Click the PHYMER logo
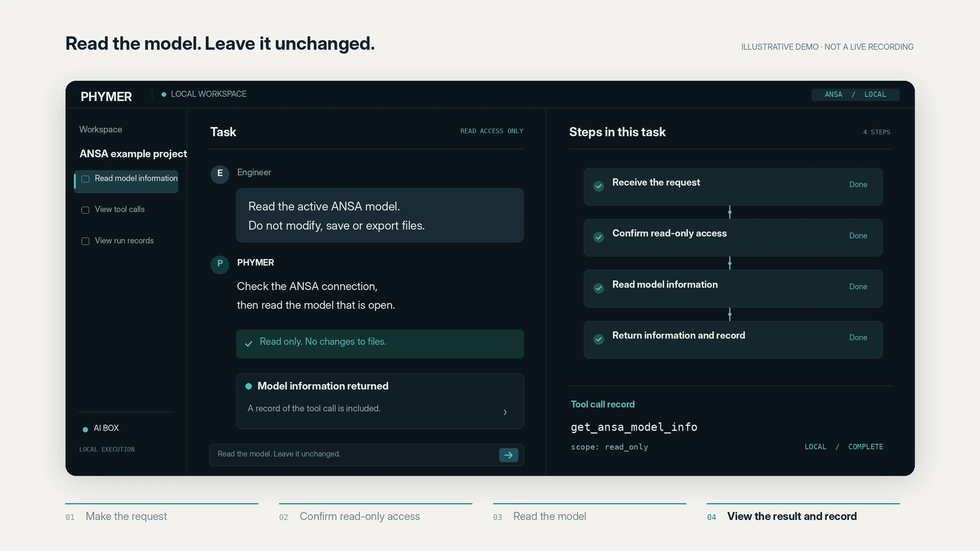Viewport: 980px width, 551px height. (106, 96)
